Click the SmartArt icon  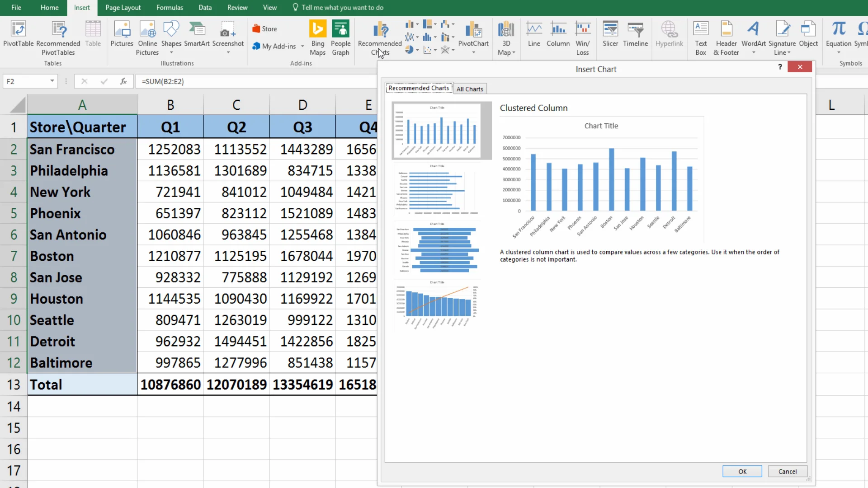point(197,30)
